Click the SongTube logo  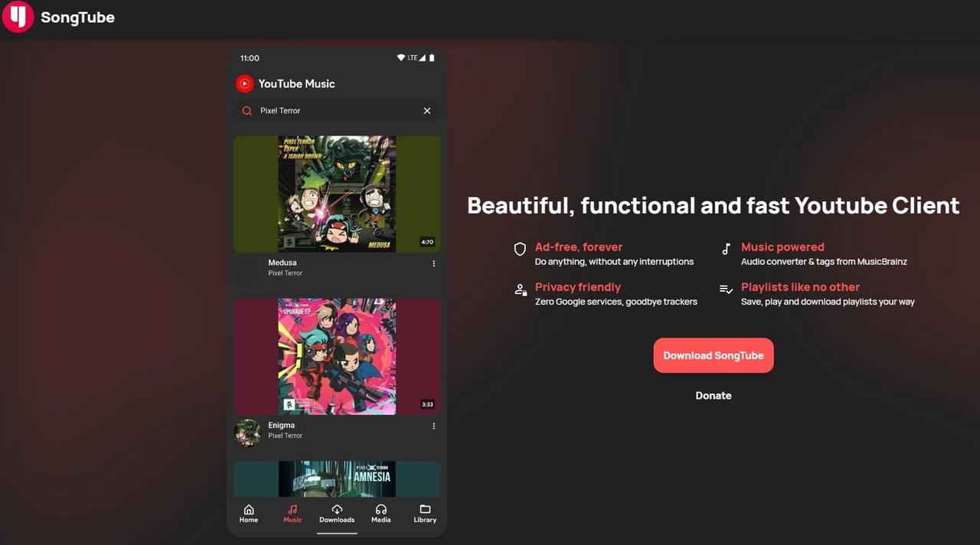(17, 17)
